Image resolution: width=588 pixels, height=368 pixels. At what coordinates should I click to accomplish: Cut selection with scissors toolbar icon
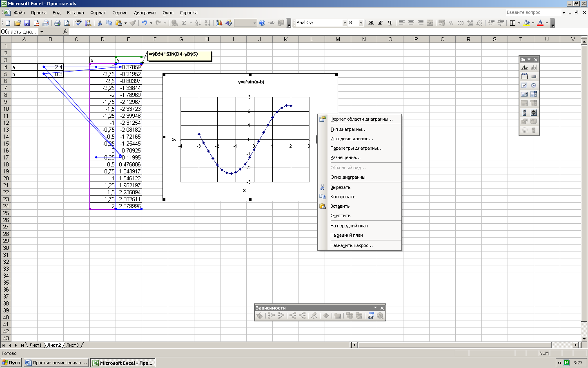[x=100, y=23]
